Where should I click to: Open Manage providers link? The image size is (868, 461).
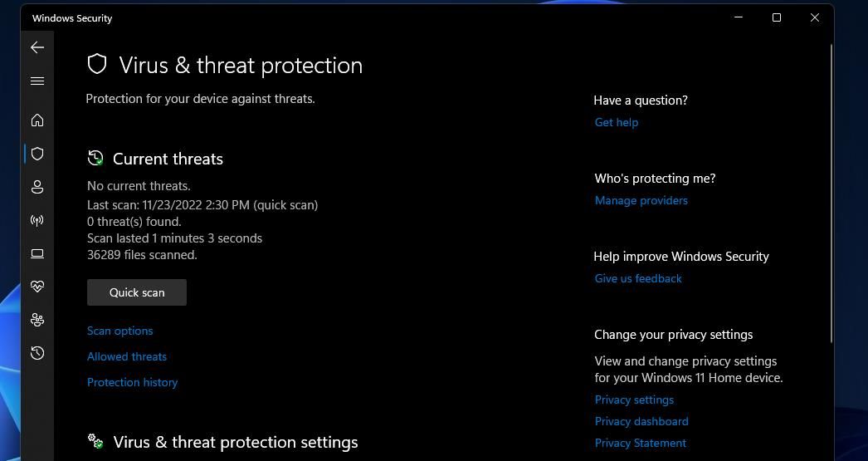[x=641, y=200]
